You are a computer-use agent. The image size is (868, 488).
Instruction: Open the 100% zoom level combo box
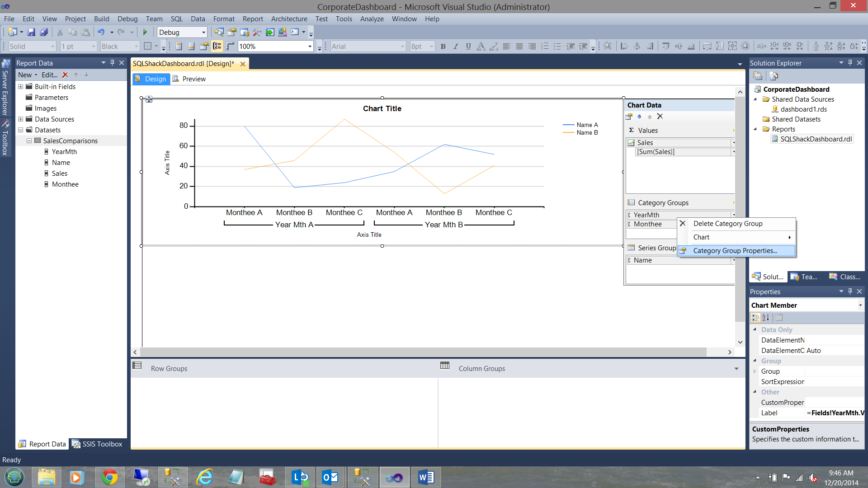(x=310, y=46)
